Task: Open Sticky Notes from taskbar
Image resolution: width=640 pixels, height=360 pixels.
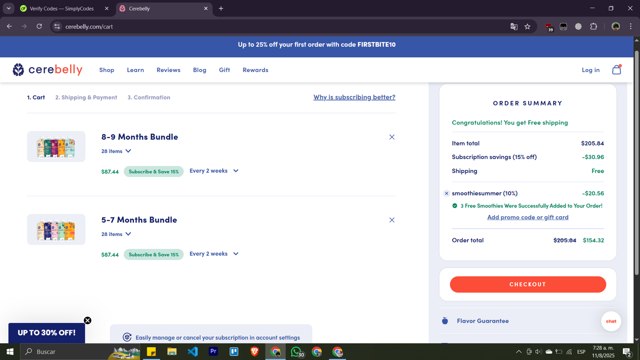Action: (x=151, y=351)
